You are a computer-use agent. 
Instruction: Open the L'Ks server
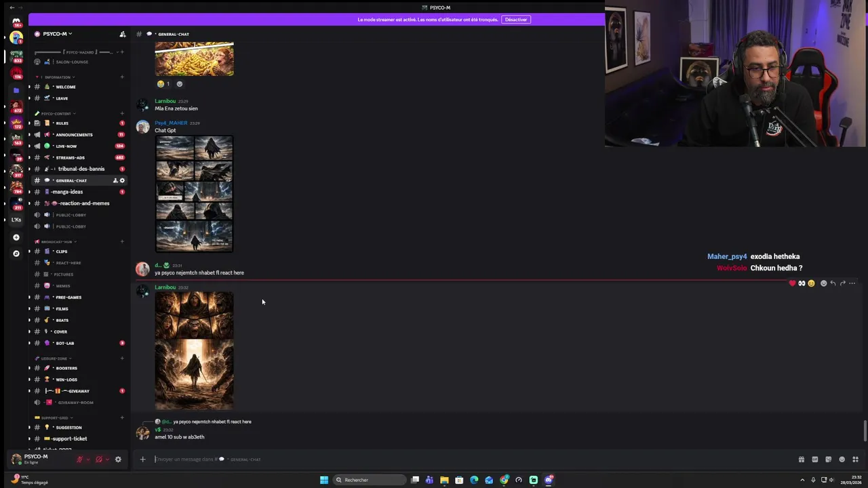point(16,220)
